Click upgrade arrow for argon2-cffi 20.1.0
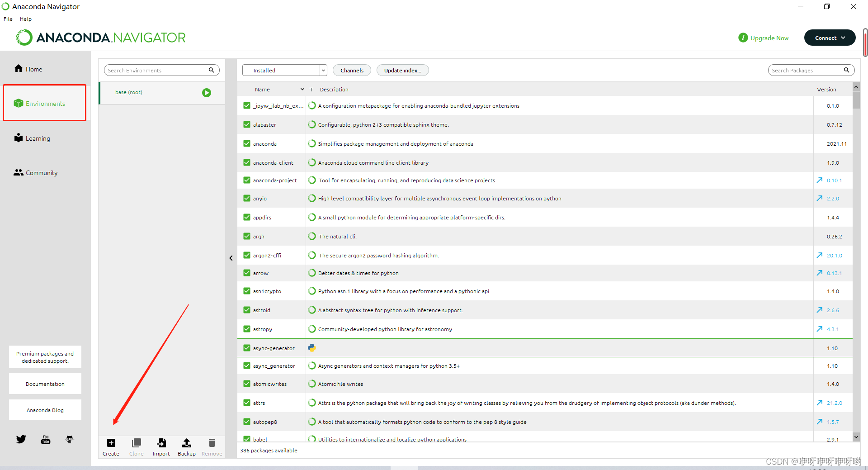Screen dimensions: 868x470 tap(820, 255)
